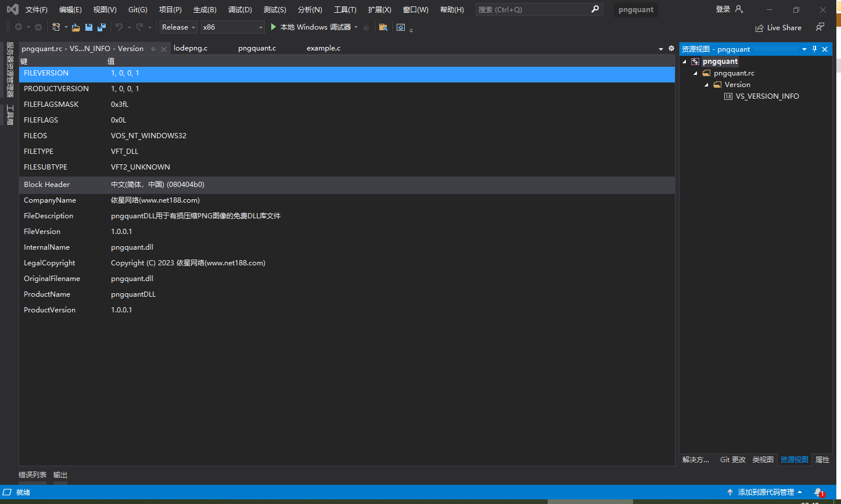Select the LegalCopyright row
The width and height of the screenshot is (841, 504).
(347, 263)
